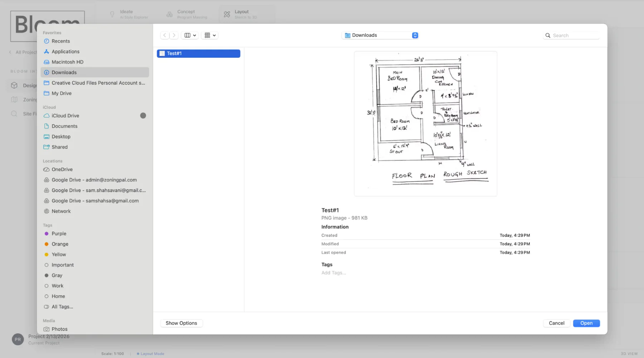644x358 pixels.
Task: Select the Ideate AI Style Explorer icon
Action: [x=112, y=14]
